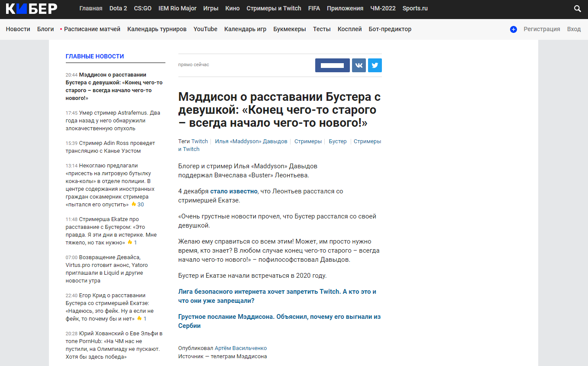This screenshot has height=366, width=588.
Task: Click the 'Источник — телеграм Мэддисона' text
Action: point(223,356)
